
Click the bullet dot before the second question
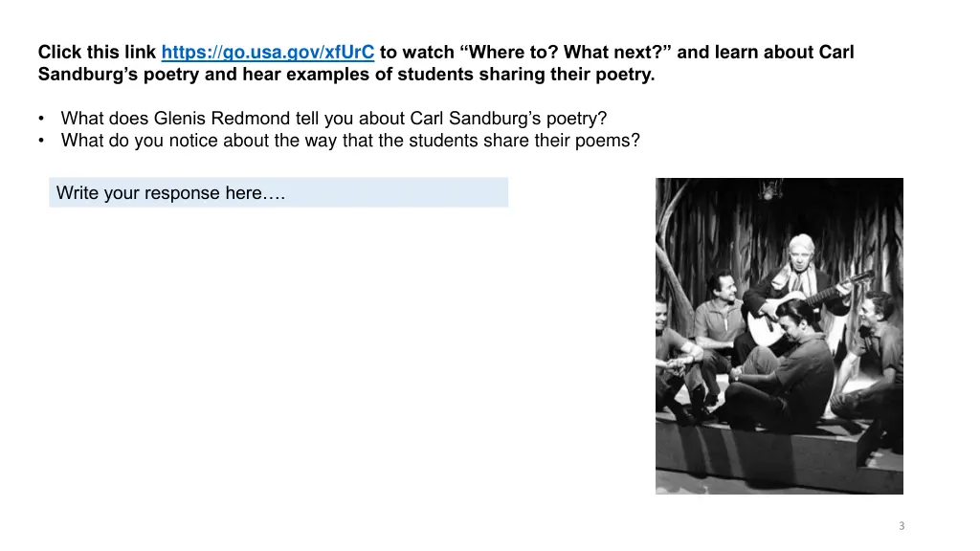(x=41, y=141)
